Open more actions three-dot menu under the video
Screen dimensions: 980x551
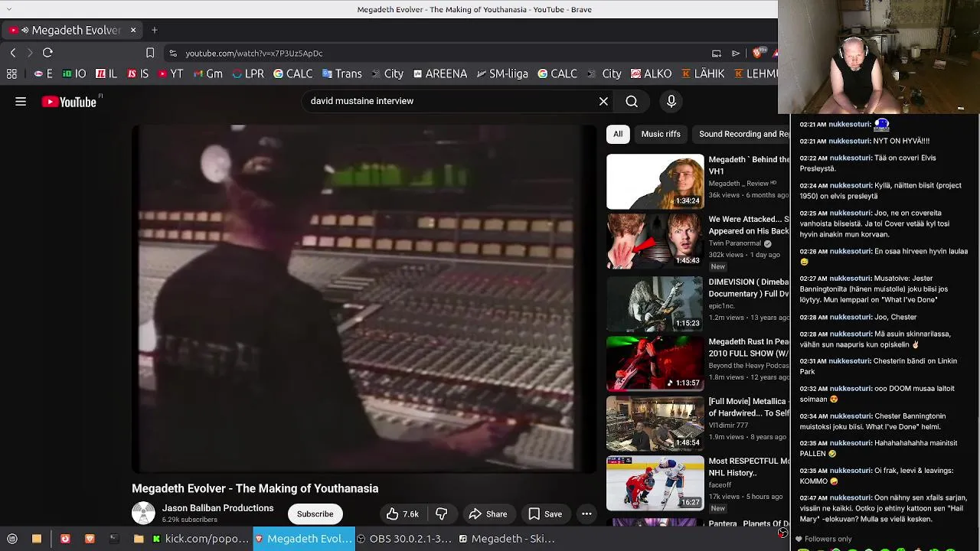click(x=586, y=514)
